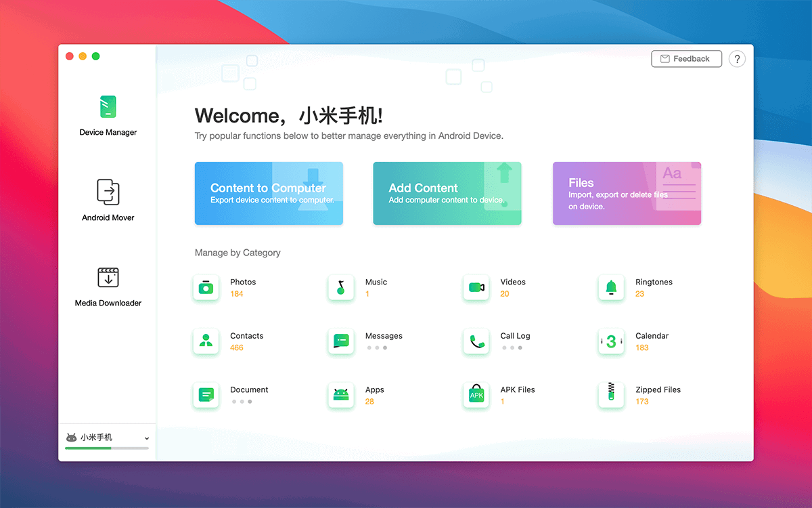
Task: Select the Ringtones category label
Action: tap(654, 282)
